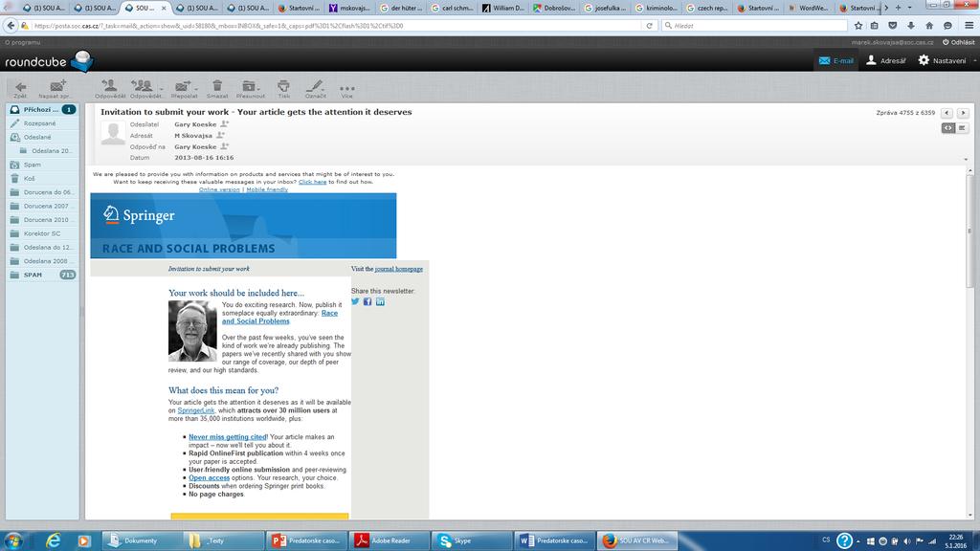Show next message arrow
This screenshot has height=551, width=980.
(963, 113)
